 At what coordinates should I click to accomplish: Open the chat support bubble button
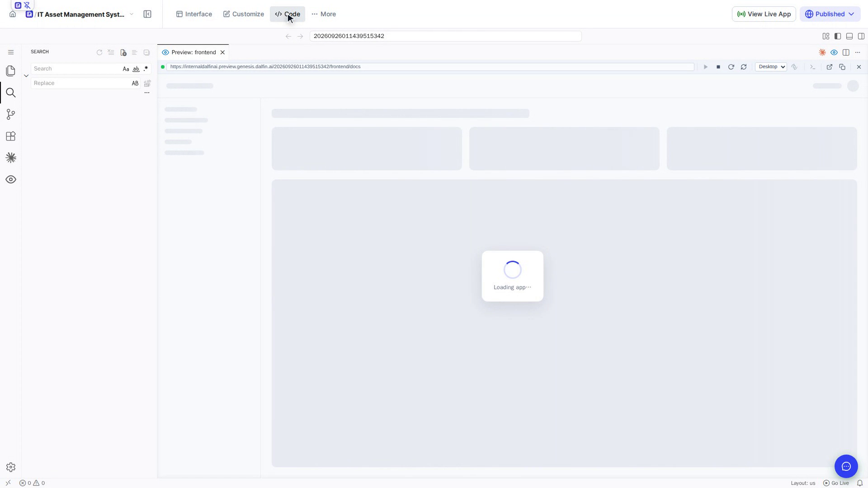point(846,466)
